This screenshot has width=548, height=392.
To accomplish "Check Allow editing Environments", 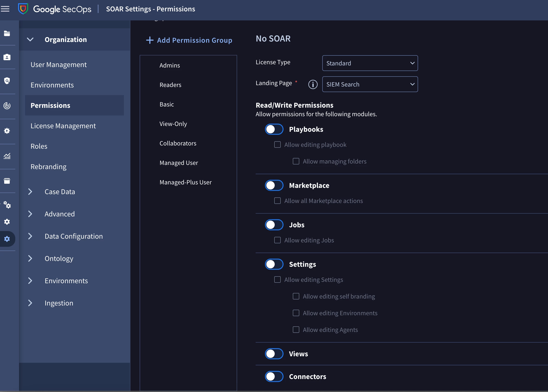I will [x=296, y=313].
